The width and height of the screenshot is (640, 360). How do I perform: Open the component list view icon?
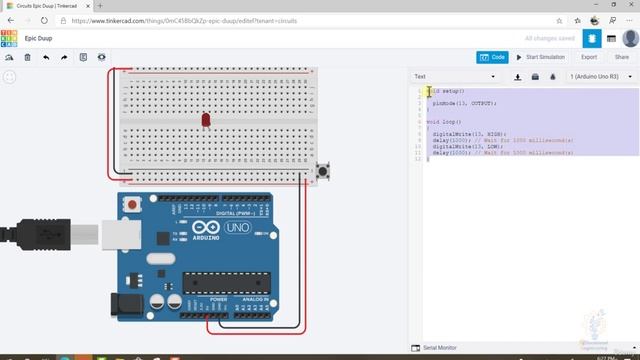611,39
